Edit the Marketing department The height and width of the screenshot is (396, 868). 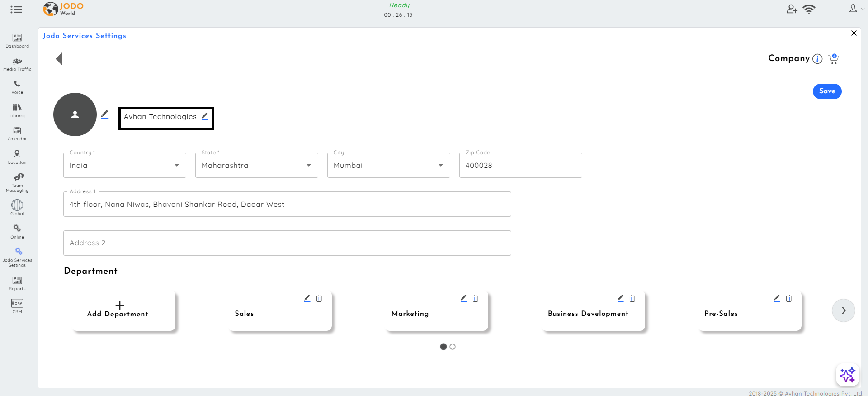(464, 298)
